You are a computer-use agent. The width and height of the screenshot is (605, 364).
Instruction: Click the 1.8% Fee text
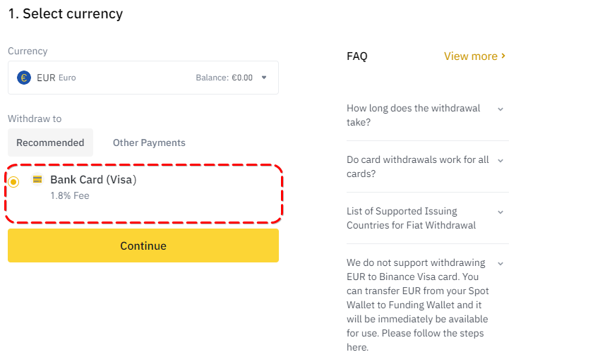click(x=70, y=195)
